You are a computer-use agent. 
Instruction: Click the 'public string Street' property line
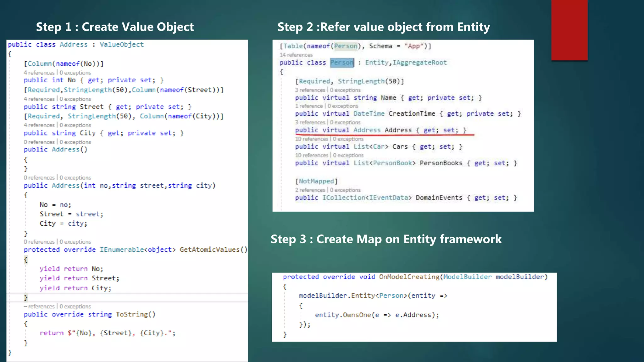pyautogui.click(x=108, y=107)
